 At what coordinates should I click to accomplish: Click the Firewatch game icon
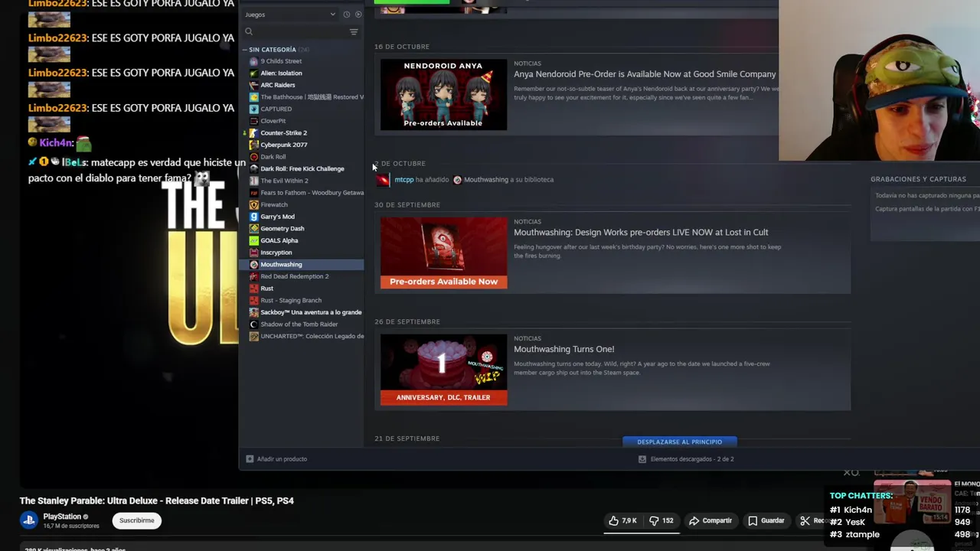click(254, 204)
